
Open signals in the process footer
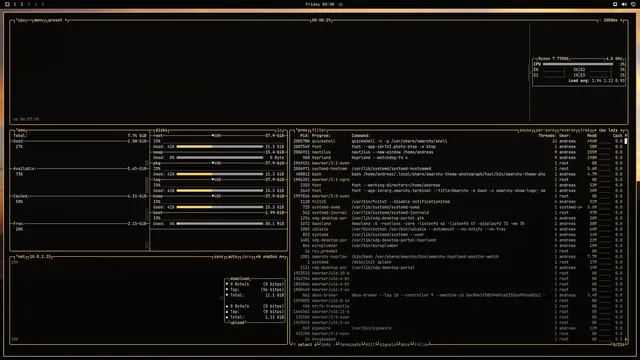(387, 344)
